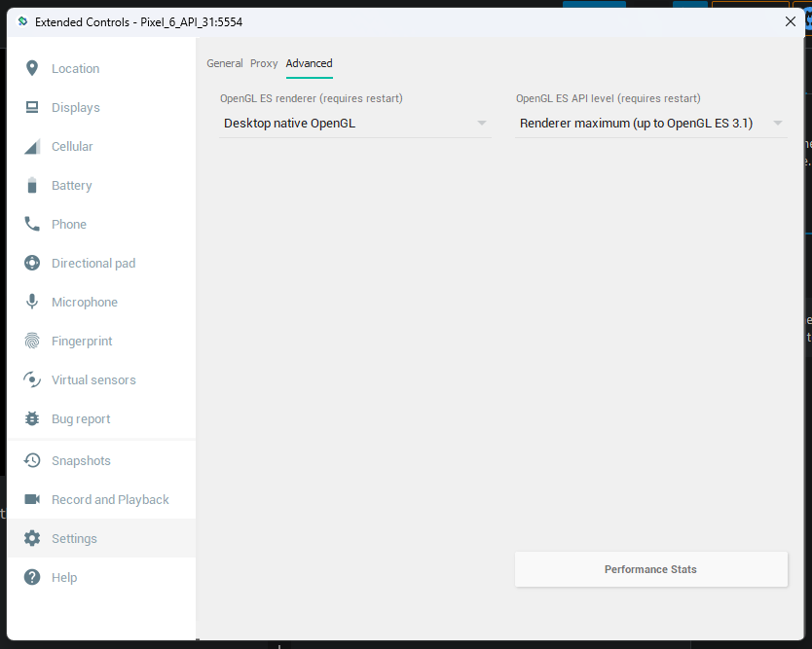
Task: Open the OpenGL ES renderer dropdown
Action: (355, 124)
